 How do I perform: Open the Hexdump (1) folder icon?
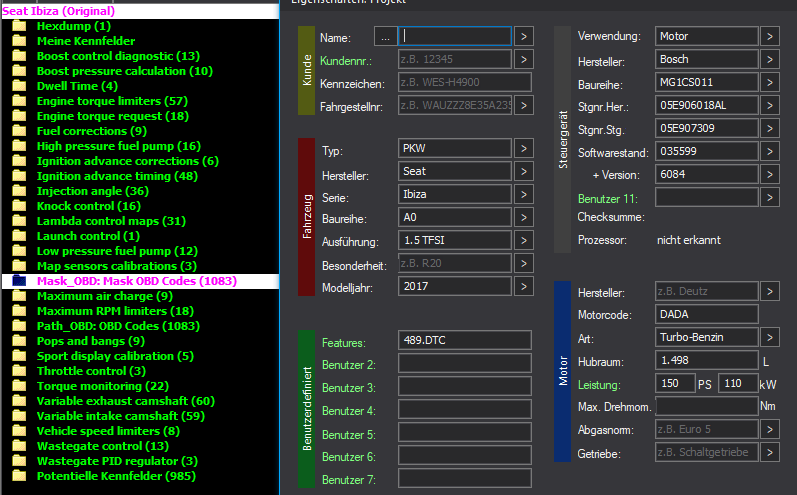(19, 26)
